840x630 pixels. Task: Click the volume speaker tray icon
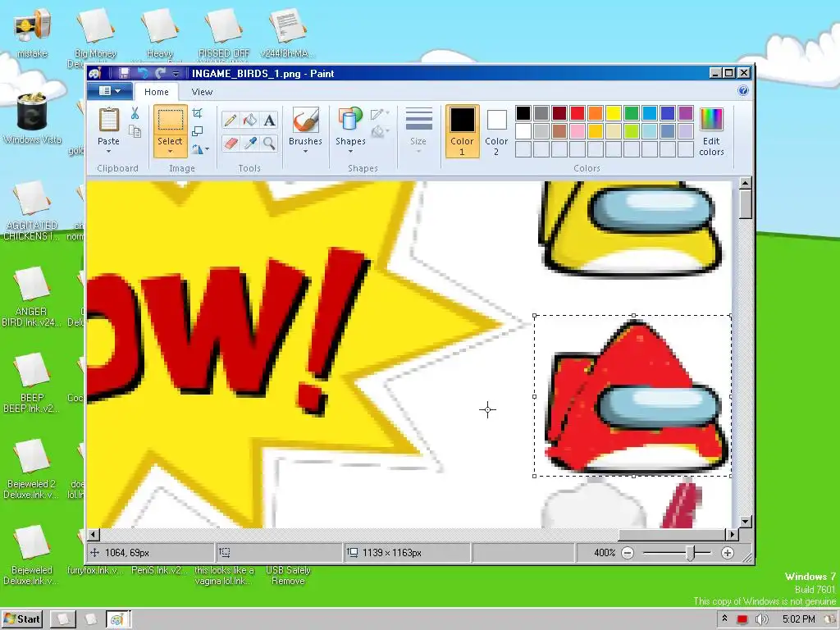click(x=761, y=619)
